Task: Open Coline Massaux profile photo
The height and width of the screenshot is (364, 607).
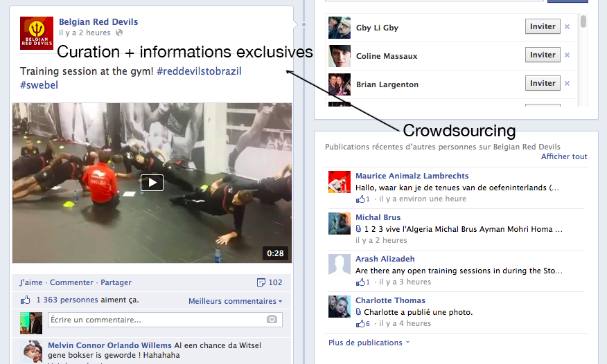Action: pyautogui.click(x=340, y=56)
